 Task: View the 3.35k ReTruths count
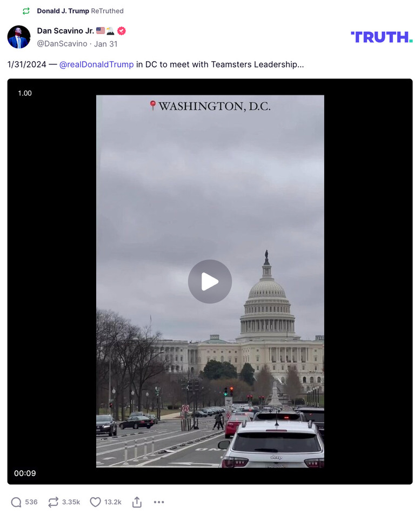pyautogui.click(x=71, y=502)
